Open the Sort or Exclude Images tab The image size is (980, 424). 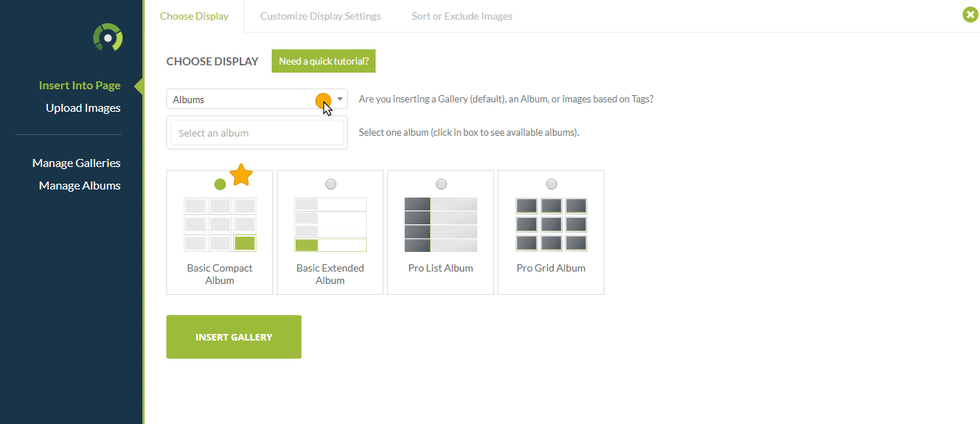[462, 16]
